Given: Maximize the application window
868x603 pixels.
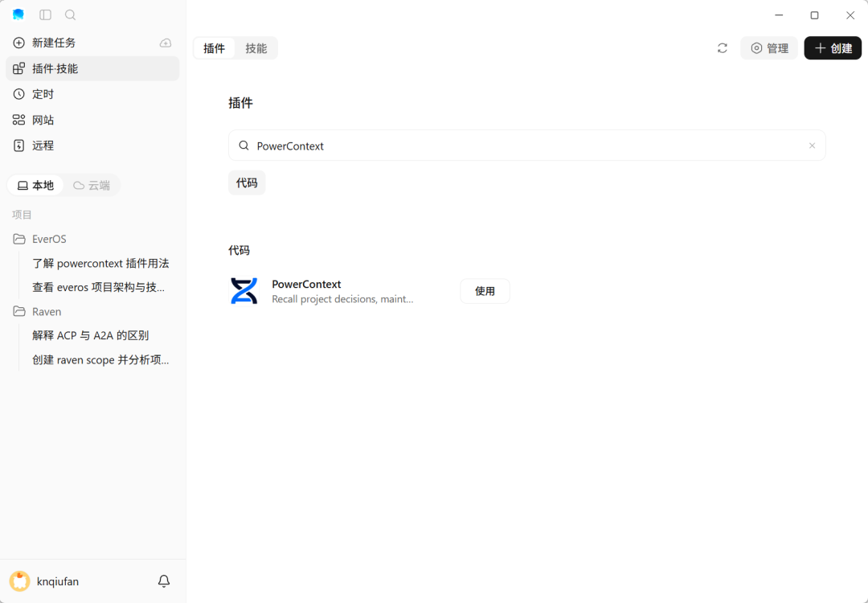Looking at the screenshot, I should click(814, 15).
